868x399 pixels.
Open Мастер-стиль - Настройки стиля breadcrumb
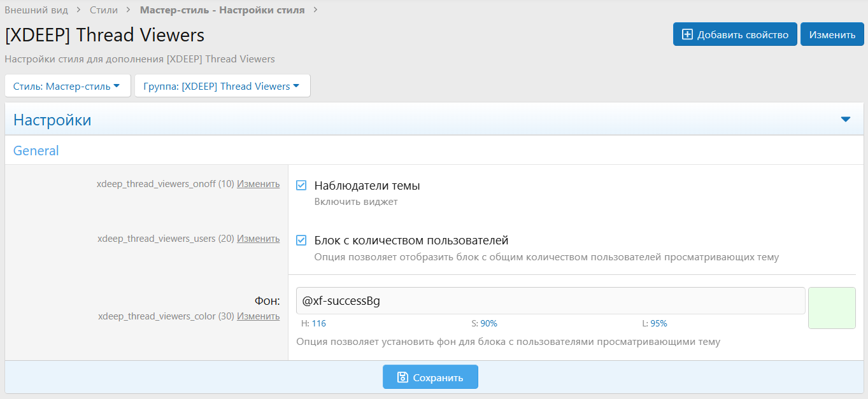click(222, 10)
